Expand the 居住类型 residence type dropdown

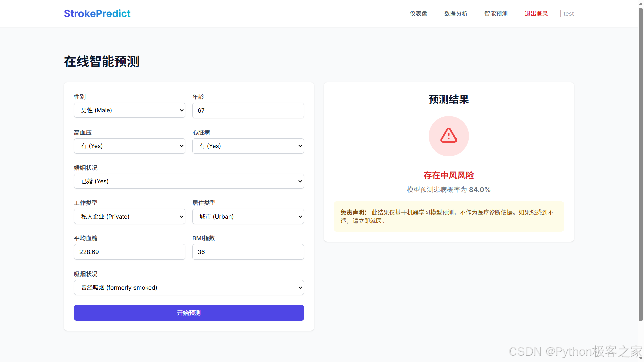point(248,217)
